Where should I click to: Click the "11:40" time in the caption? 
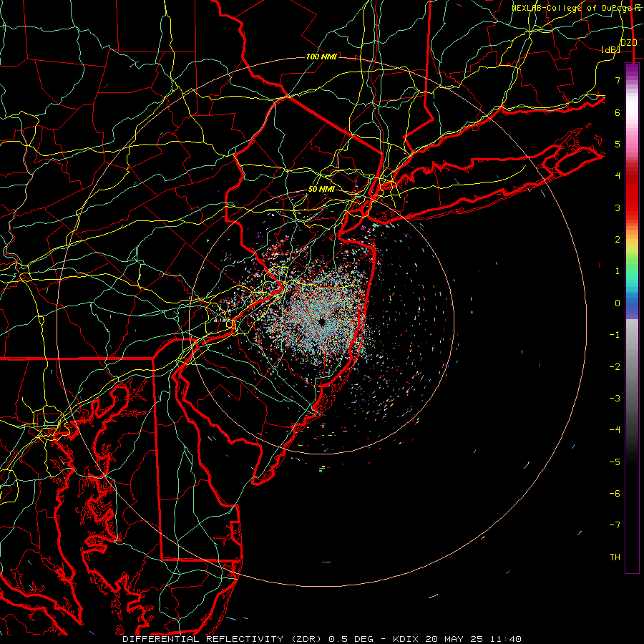tap(504, 639)
